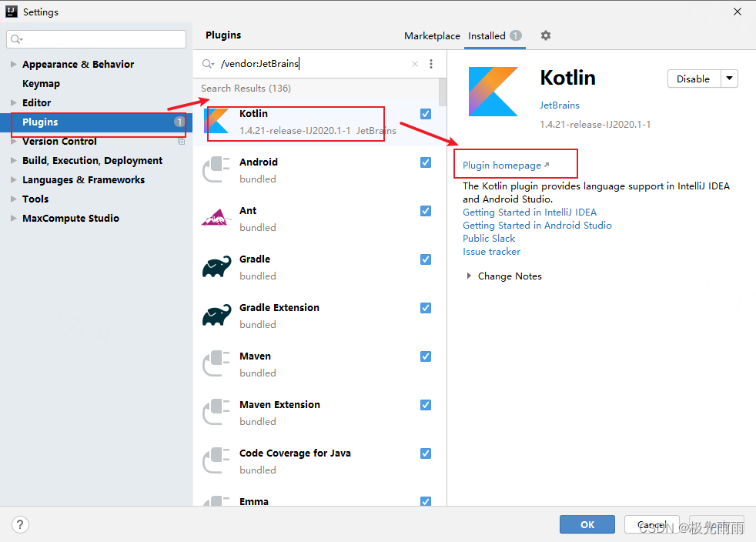Click the Gradle elephant icon
Viewport: 756px width, 542px height.
click(x=216, y=266)
